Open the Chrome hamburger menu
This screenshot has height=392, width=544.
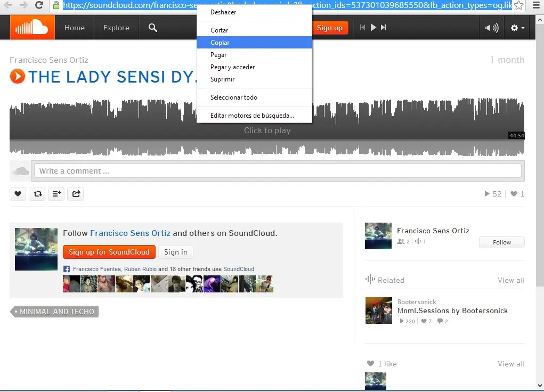point(536,5)
